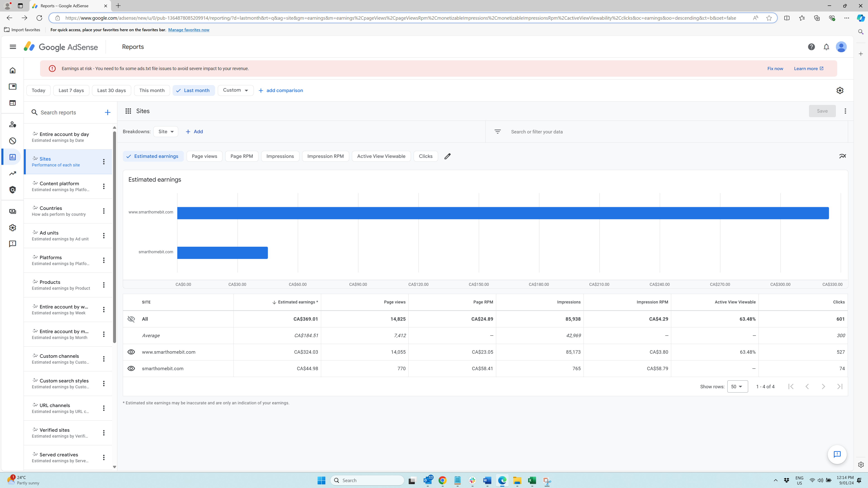
Task: Click the filter icon in data search bar
Action: coord(498,132)
